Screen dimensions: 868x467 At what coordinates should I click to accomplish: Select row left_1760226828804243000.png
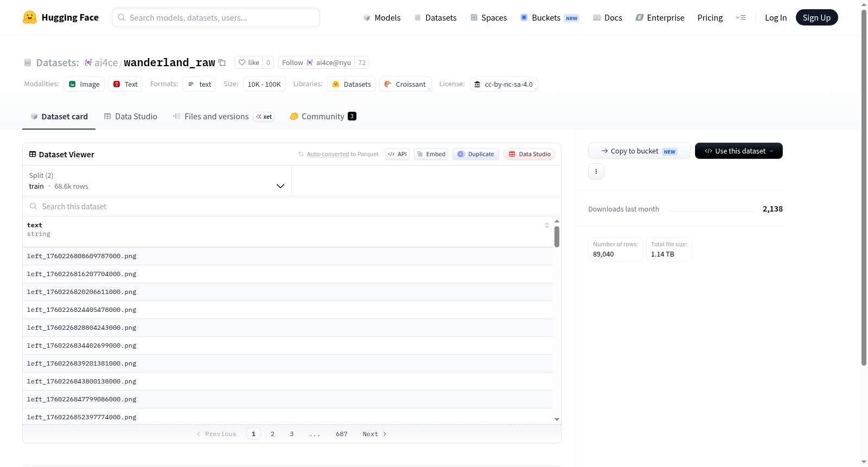(x=288, y=328)
